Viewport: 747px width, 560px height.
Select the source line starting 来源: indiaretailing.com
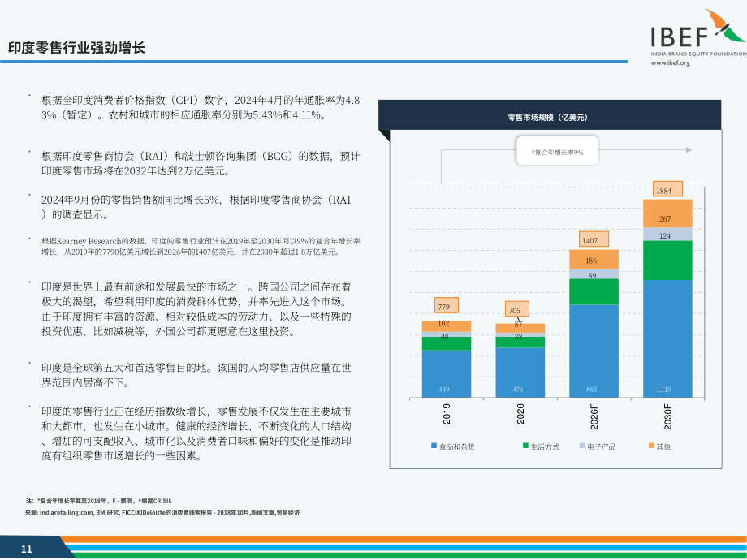coord(162,513)
